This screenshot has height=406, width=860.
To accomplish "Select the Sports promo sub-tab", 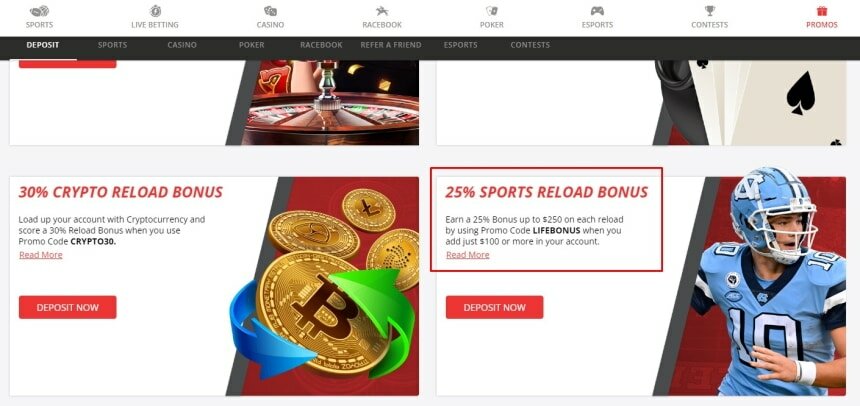I will coord(112,45).
